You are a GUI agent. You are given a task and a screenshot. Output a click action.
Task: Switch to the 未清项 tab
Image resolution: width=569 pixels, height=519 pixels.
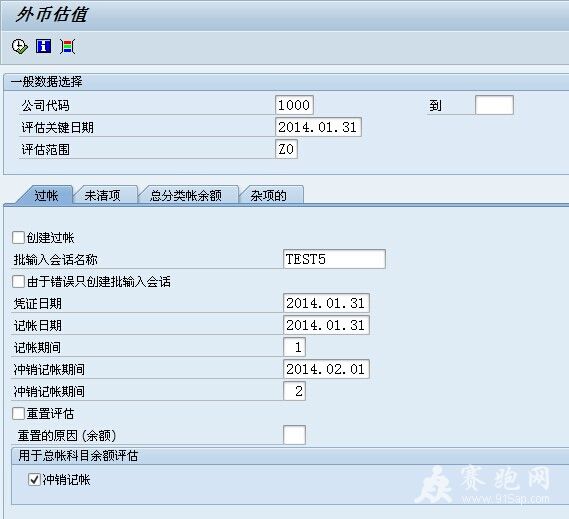coord(103,196)
